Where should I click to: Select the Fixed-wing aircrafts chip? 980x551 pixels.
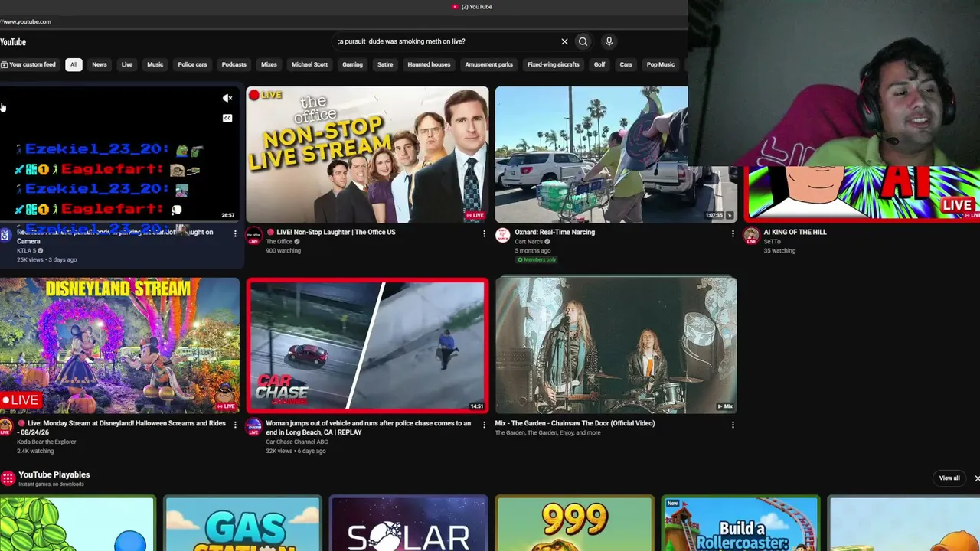click(x=553, y=64)
